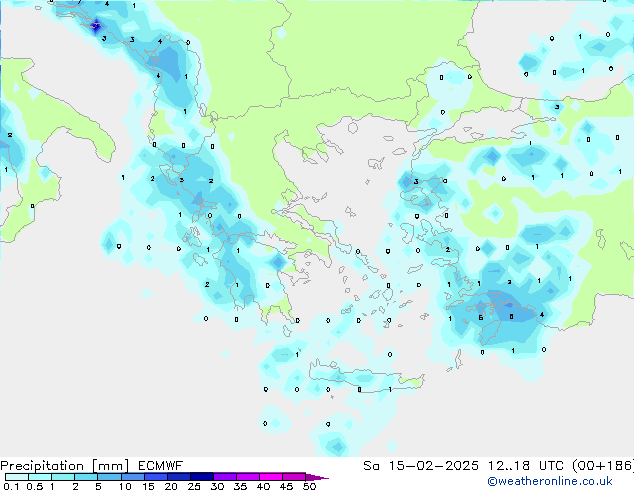Select the legend swatch between 2 and 5

click(x=87, y=477)
